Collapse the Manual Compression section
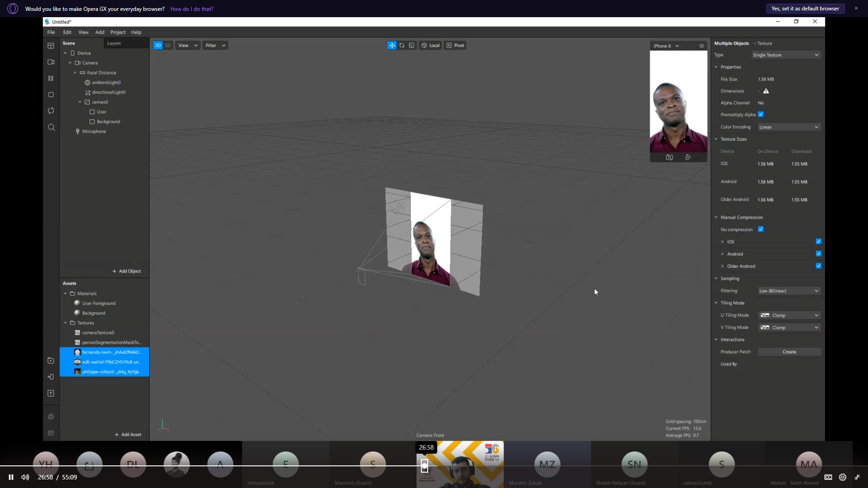 click(x=716, y=217)
